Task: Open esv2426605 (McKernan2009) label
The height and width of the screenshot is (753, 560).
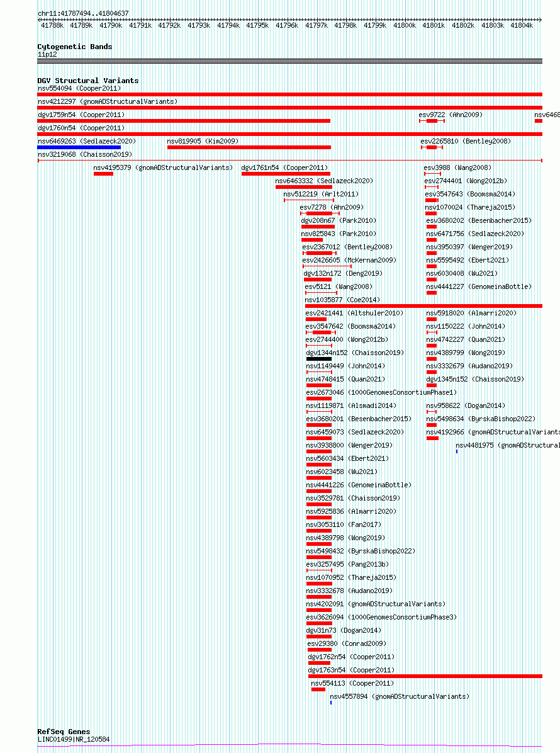Action: tap(349, 260)
